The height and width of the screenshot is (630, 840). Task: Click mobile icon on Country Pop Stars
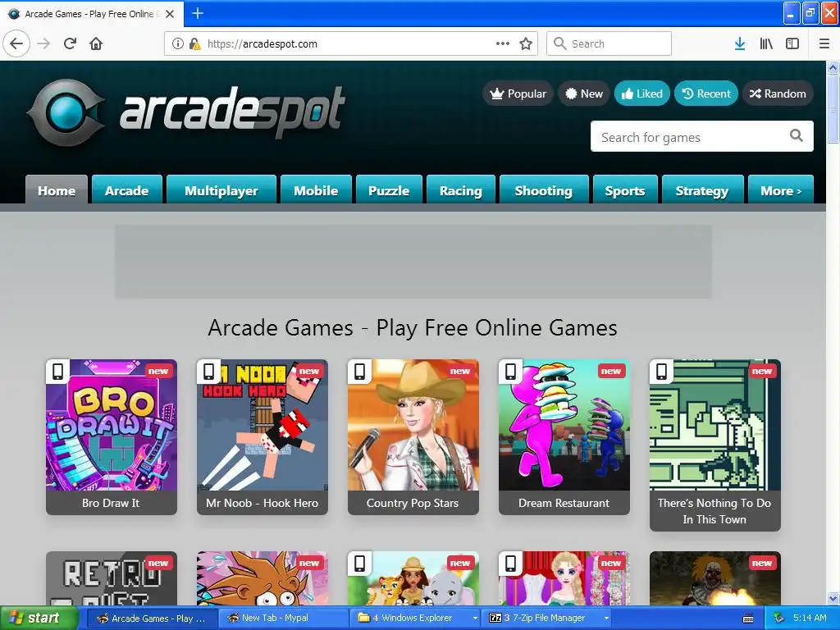[x=360, y=371]
